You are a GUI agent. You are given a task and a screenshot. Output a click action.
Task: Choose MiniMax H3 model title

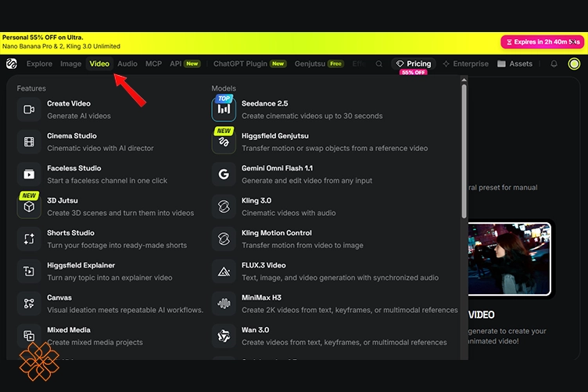tap(261, 297)
